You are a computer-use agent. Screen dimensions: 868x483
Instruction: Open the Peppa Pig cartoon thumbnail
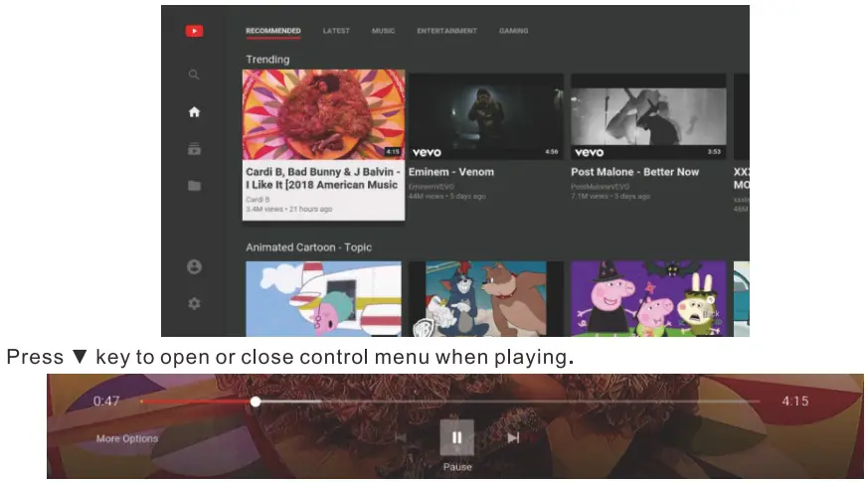point(648,299)
